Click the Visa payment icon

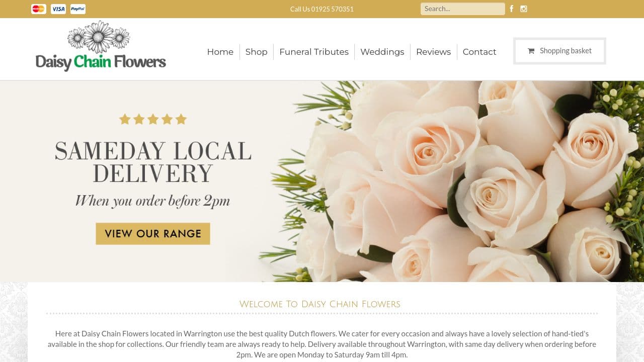point(58,9)
